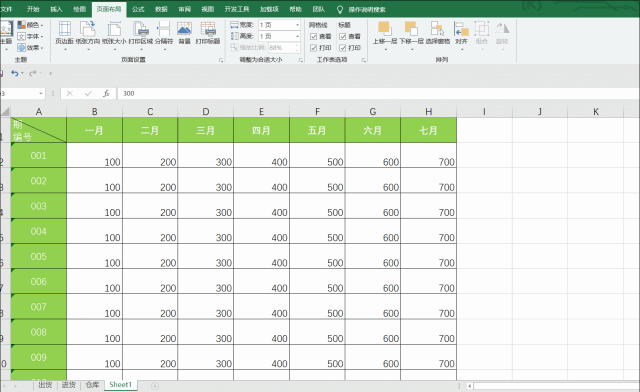
Task: Open the 审阅 Review tab
Action: point(184,9)
